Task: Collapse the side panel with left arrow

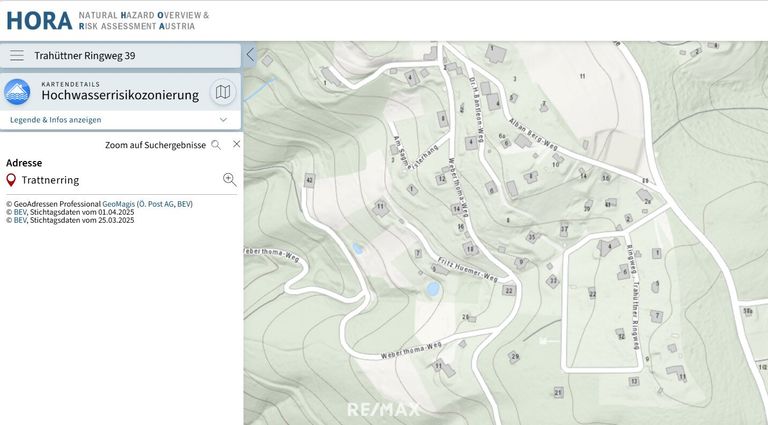Action: (250, 55)
